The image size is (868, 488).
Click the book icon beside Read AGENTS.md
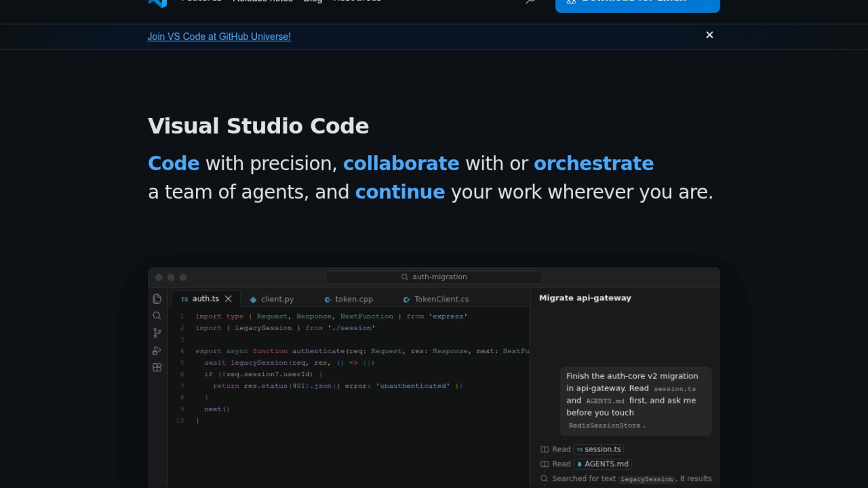pos(545,464)
